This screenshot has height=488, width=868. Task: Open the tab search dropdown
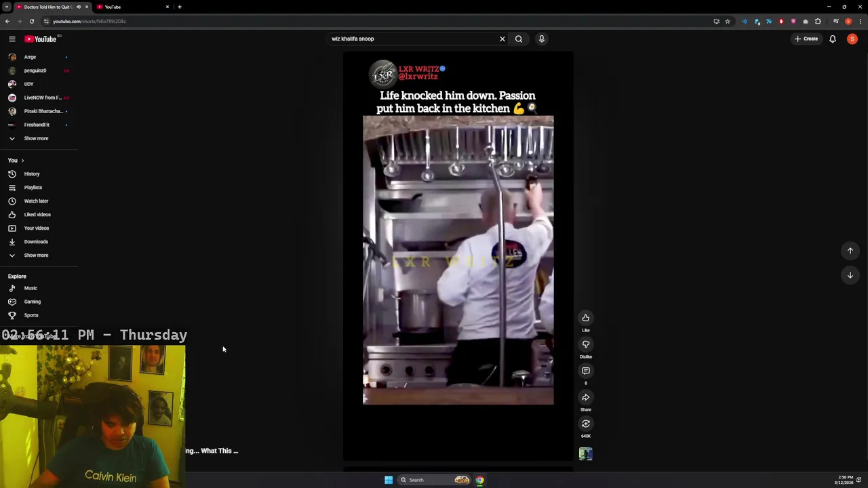[7, 7]
